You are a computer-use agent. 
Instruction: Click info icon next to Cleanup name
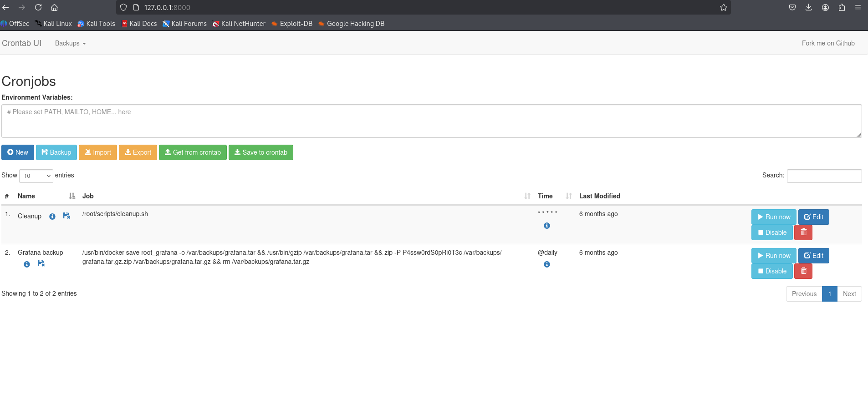coord(52,217)
